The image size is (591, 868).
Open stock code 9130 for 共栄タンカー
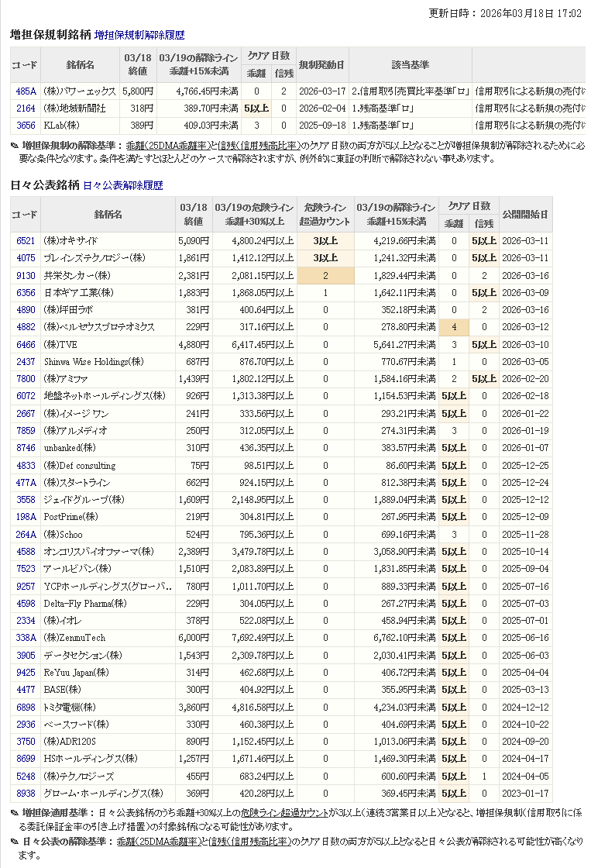click(26, 275)
